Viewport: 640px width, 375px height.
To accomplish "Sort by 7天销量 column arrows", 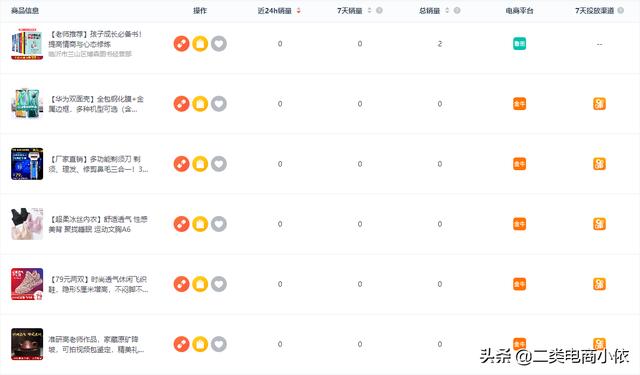I will pos(369,11).
